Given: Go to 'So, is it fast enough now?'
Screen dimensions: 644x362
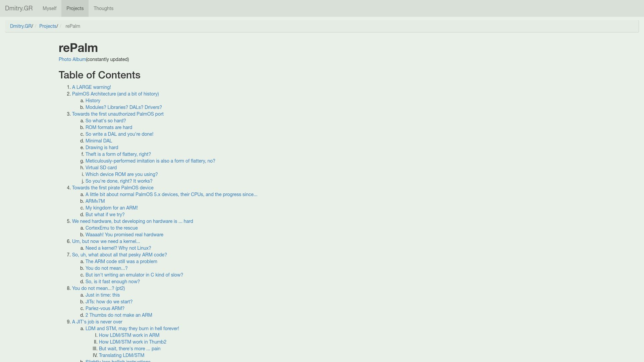Looking at the screenshot, I should coord(113,282).
